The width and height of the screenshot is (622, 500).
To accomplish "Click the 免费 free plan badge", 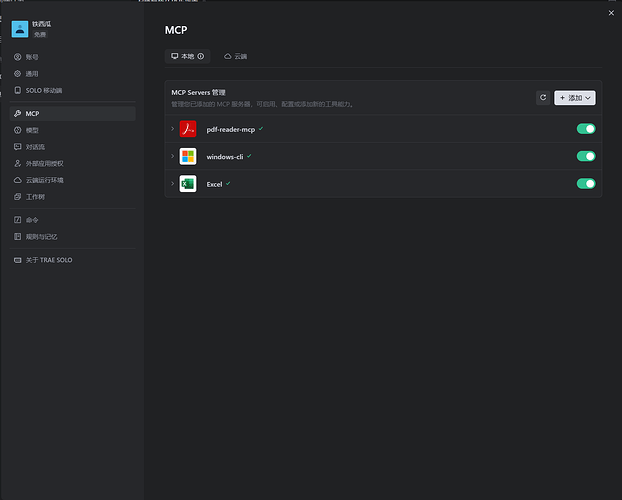I will (x=40, y=35).
